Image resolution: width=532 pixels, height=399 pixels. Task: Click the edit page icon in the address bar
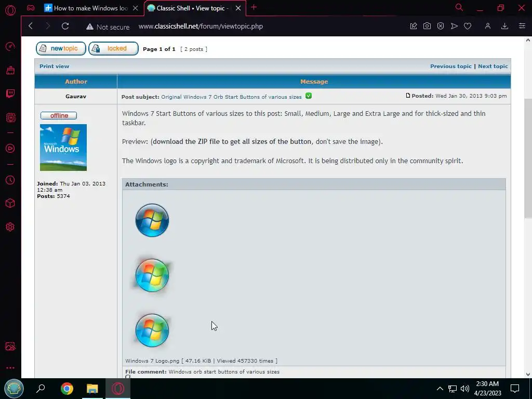click(x=413, y=26)
